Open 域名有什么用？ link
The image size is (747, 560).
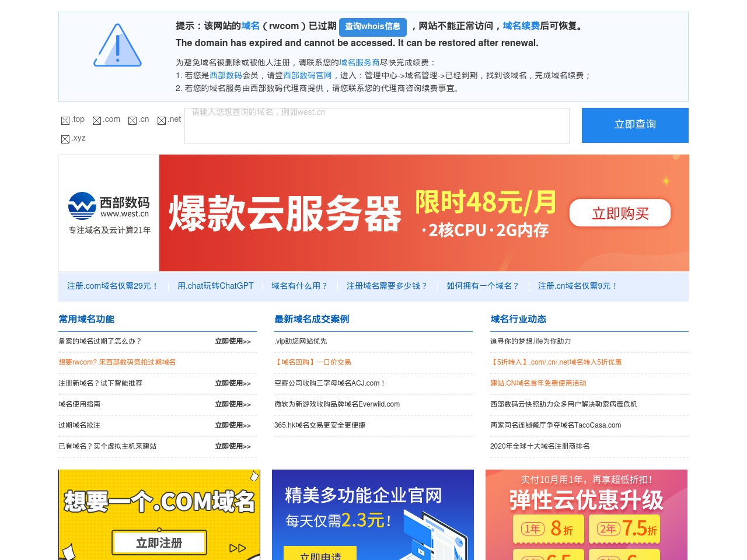coord(300,286)
